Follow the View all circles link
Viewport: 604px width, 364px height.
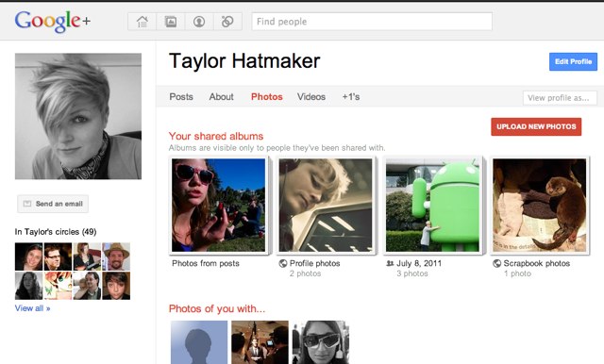32,308
